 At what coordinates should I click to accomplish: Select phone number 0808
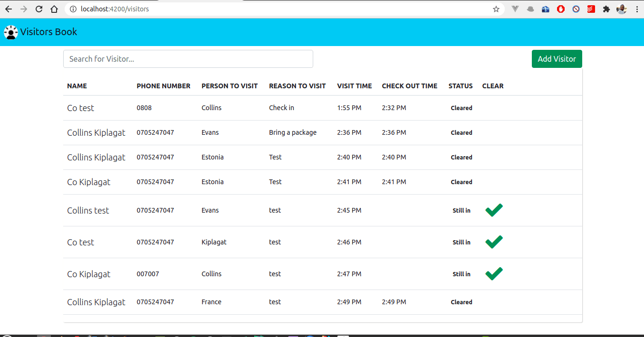144,108
